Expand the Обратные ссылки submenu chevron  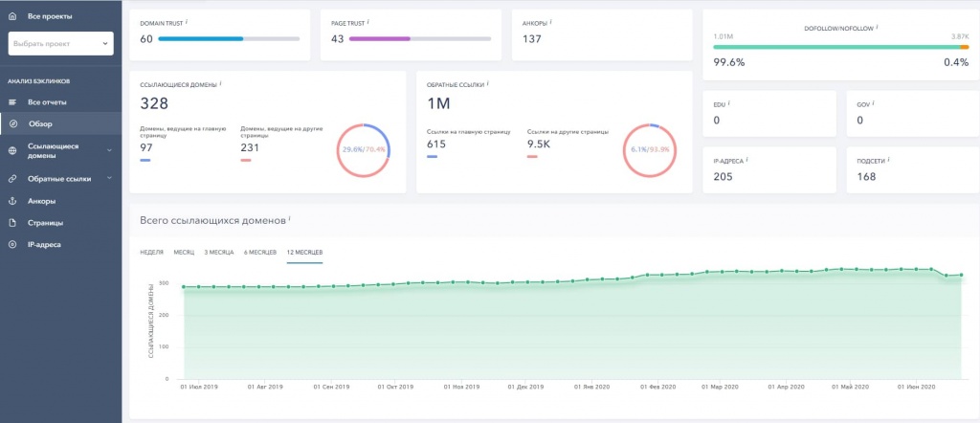click(108, 178)
